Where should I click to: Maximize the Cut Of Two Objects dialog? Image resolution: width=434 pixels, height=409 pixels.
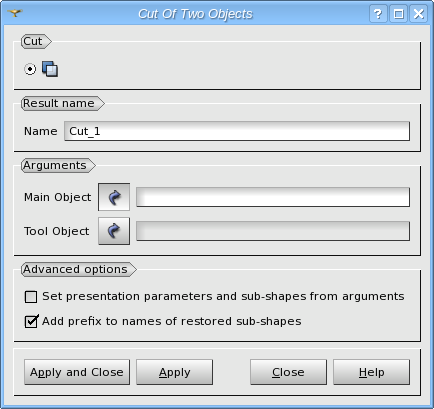(399, 14)
